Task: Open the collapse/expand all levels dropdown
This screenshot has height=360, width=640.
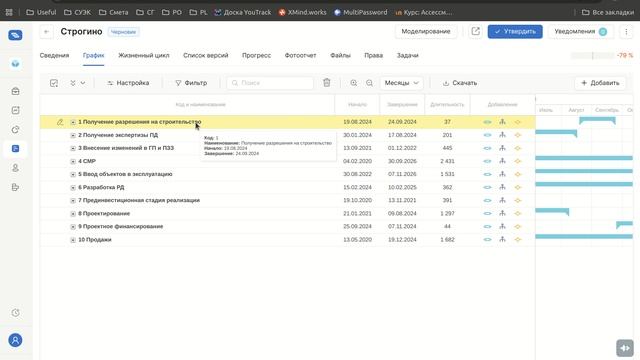Action: coord(77,83)
